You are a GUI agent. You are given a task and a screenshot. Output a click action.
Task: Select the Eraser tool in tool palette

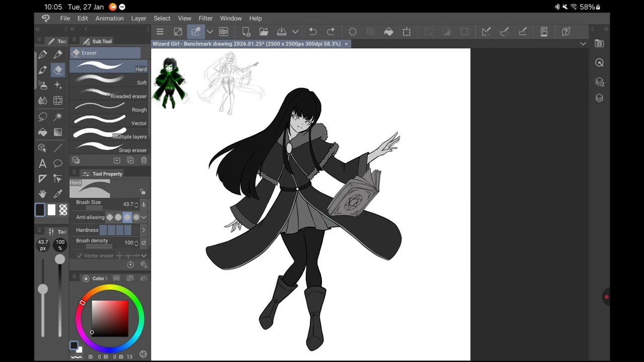[58, 70]
